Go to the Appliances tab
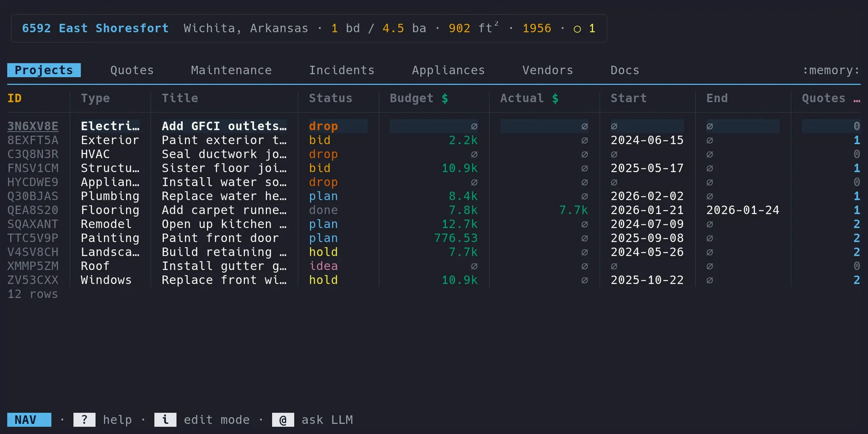The image size is (868, 434). click(x=448, y=70)
